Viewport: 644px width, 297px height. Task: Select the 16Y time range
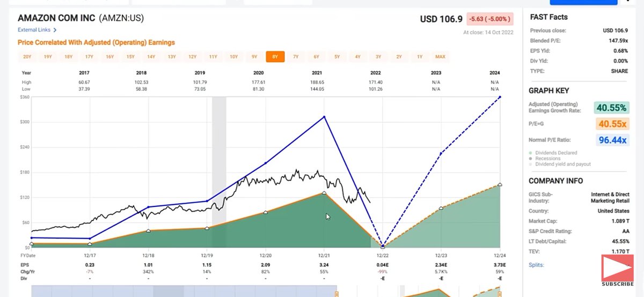point(109,57)
